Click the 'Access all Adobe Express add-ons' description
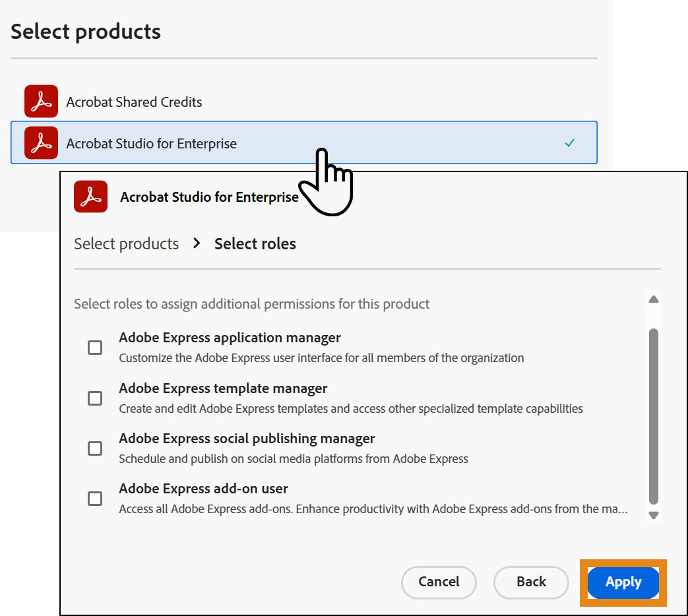The image size is (688, 616). (x=373, y=509)
